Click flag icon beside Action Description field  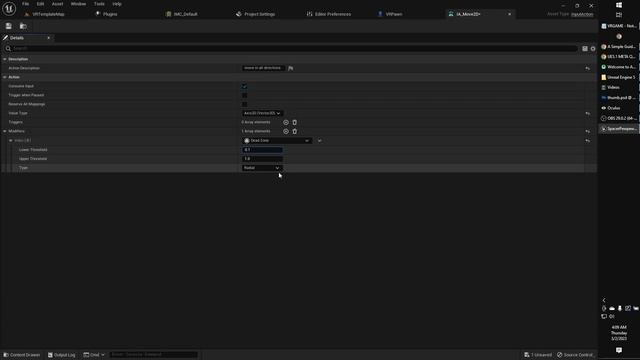291,68
